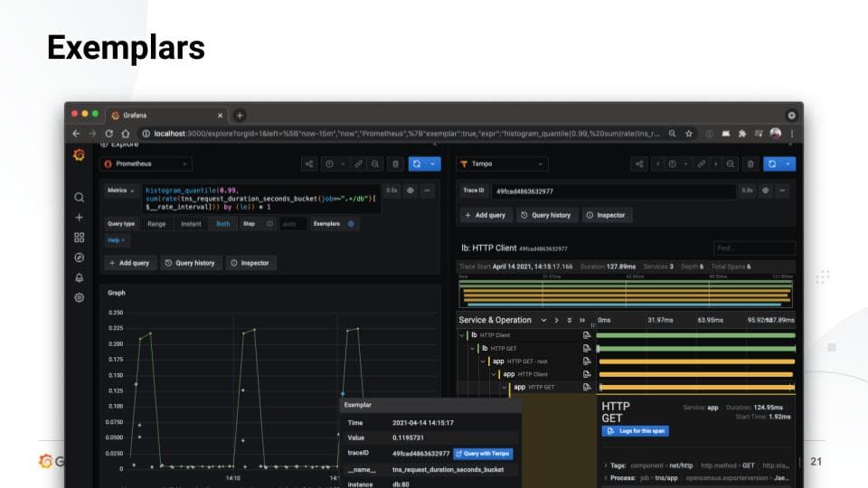Expand the Metrics browser dropdown
This screenshot has width=868, height=488.
[x=121, y=191]
